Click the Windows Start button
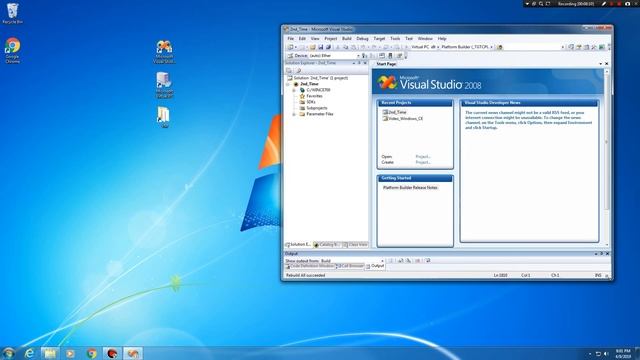The height and width of the screenshot is (360, 640). pyautogui.click(x=9, y=353)
